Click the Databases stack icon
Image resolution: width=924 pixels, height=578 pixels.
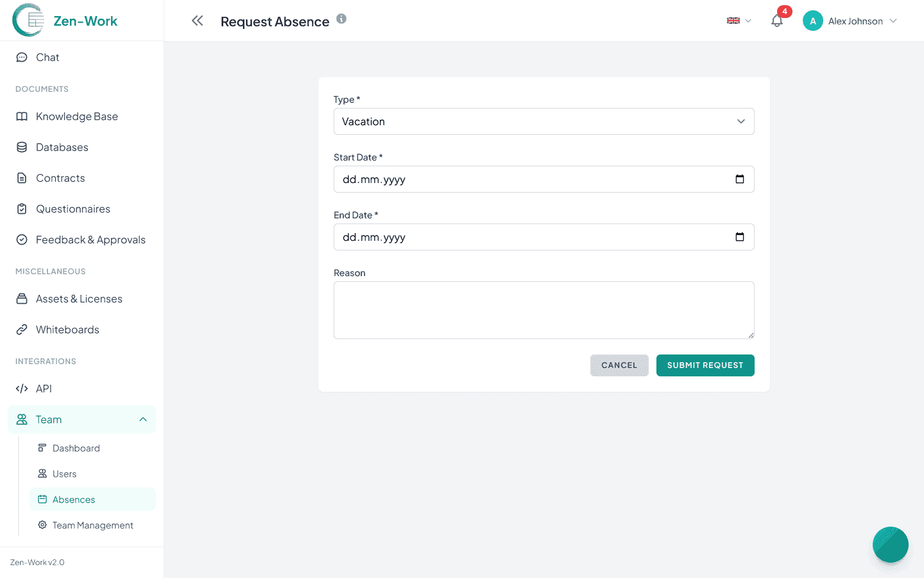pyautogui.click(x=22, y=147)
